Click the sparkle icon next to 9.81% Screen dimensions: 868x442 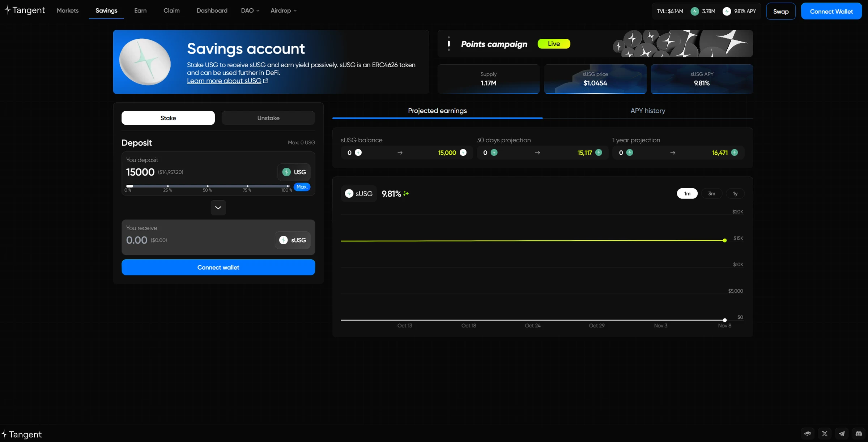tap(406, 194)
